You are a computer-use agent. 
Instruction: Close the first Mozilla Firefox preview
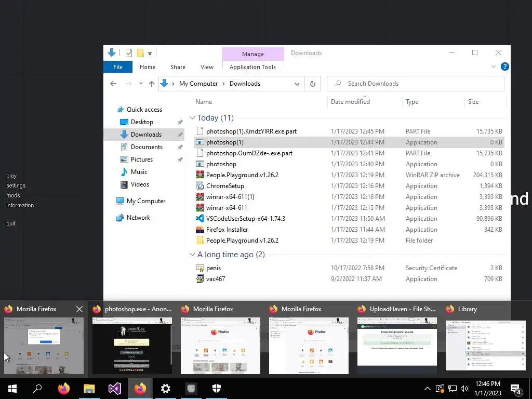point(79,309)
